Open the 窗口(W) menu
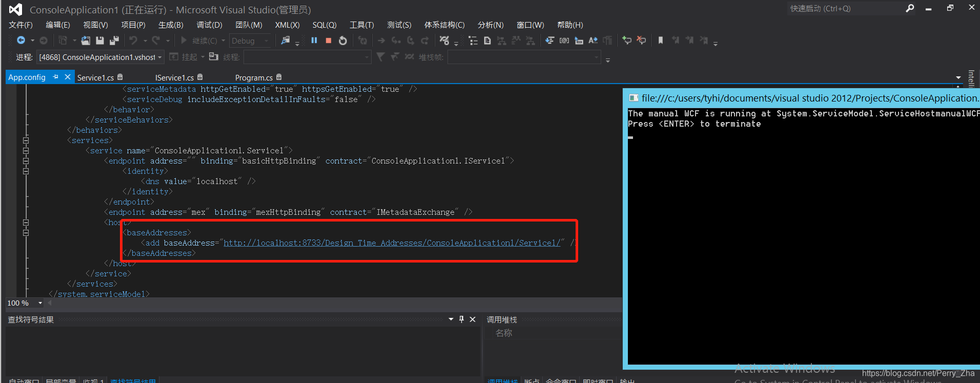 (x=530, y=25)
